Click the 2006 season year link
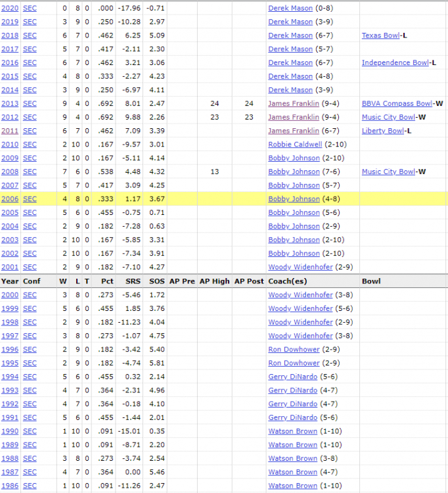This screenshot has width=448, height=493. [x=10, y=199]
